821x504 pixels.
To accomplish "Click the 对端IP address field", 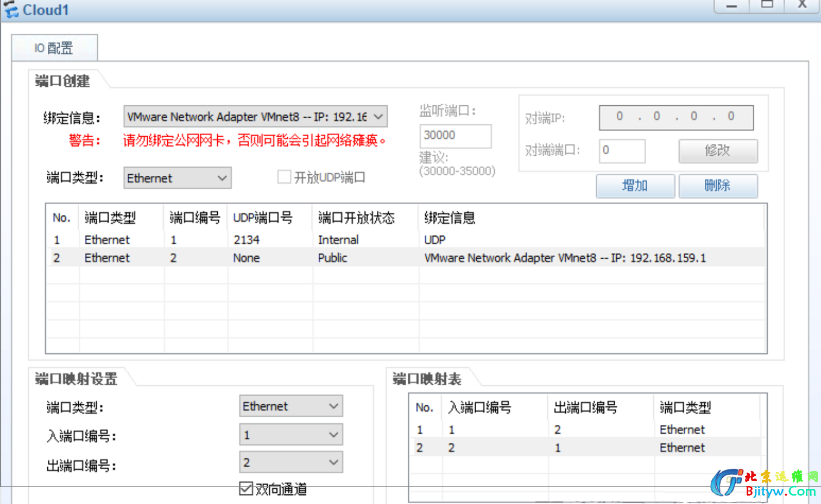I will pos(675,117).
